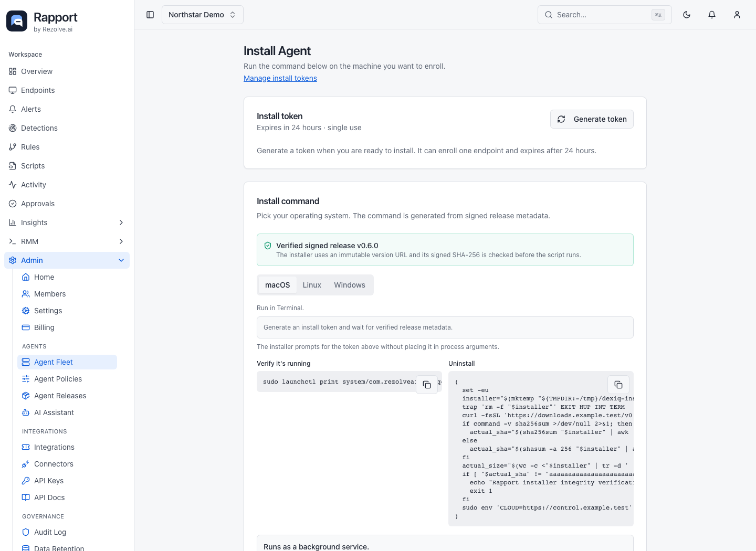This screenshot has height=551, width=756.
Task: Open Integrations page
Action: [67, 447]
